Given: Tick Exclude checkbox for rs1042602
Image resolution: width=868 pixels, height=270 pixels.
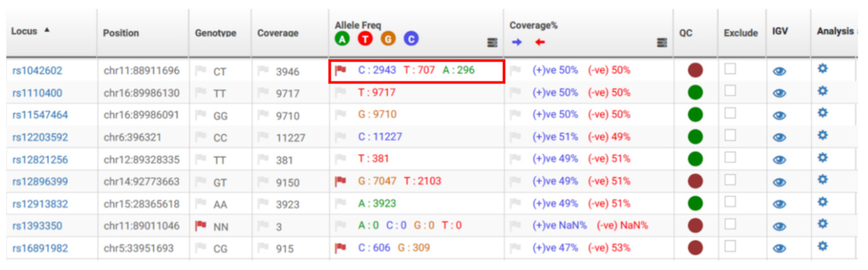Looking at the screenshot, I should tap(730, 69).
